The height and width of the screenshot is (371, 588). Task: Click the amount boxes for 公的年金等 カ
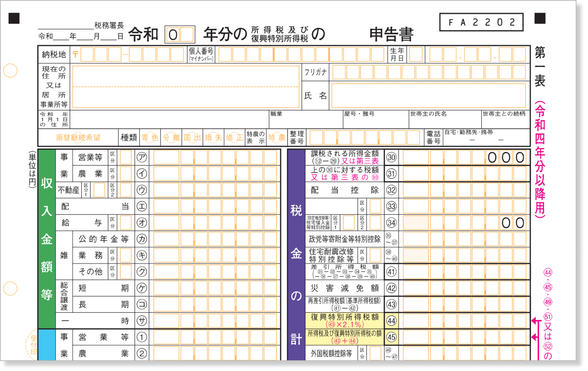click(215, 239)
